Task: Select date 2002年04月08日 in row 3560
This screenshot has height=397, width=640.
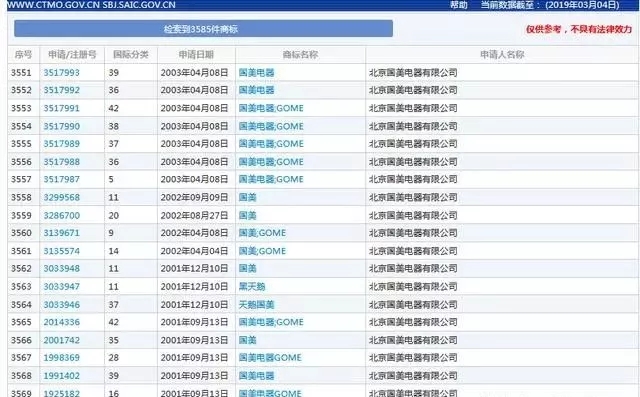Action: click(x=194, y=233)
